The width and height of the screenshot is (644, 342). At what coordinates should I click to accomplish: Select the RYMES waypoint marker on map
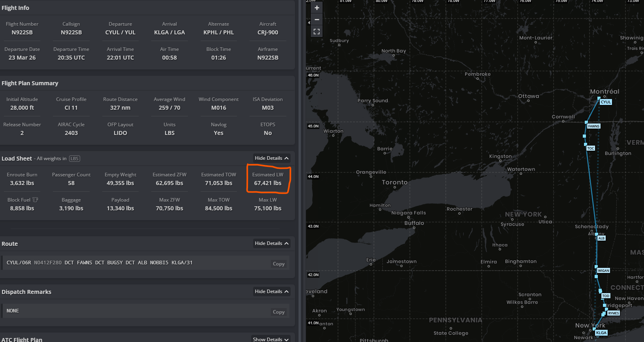[614, 313]
